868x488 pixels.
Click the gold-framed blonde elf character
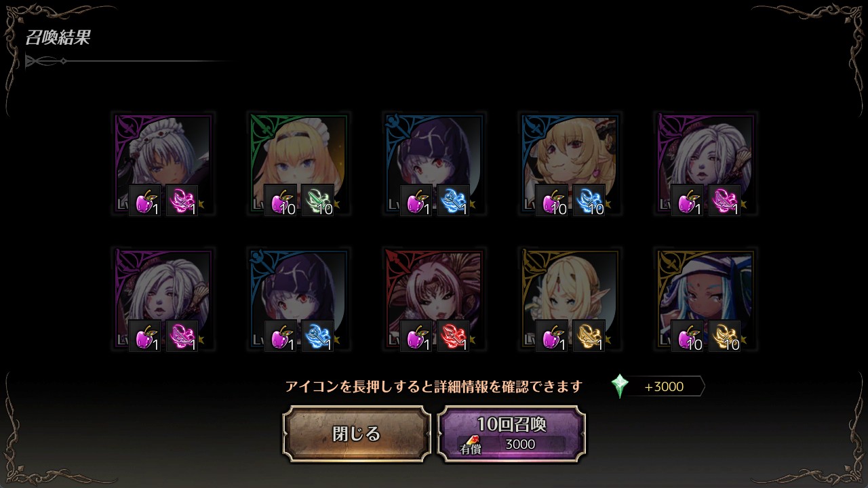(x=570, y=299)
